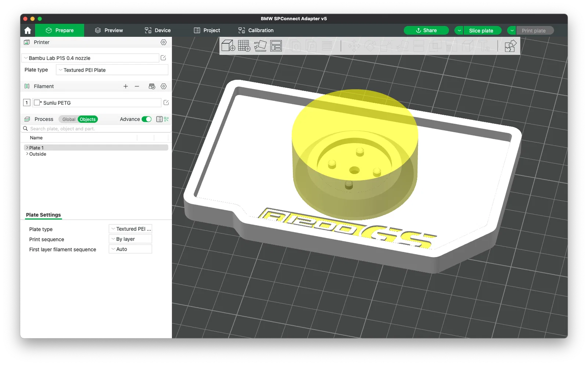Click the AMS filament sync icon
Image resolution: width=588 pixels, height=365 pixels.
point(152,86)
